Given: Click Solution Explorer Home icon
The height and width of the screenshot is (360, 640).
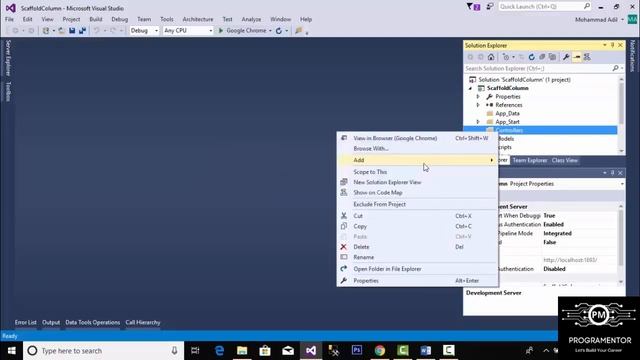Looking at the screenshot, I should point(491,57).
